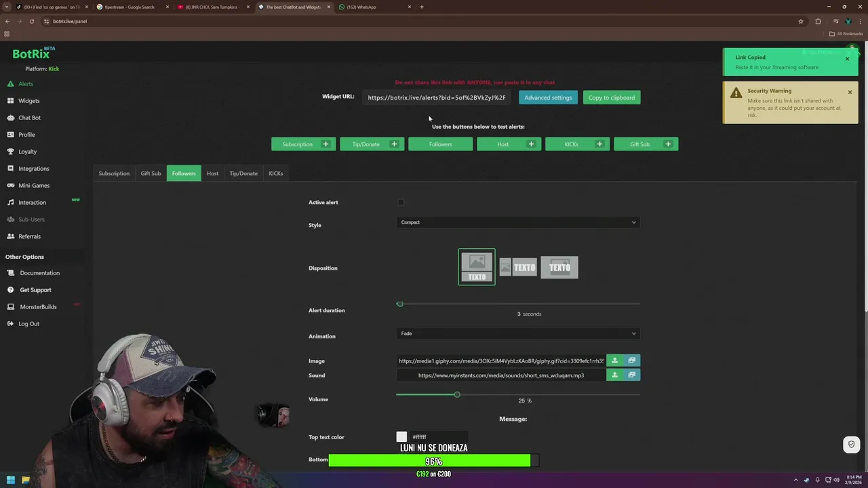Switch to the Tip/Donate settings tab
868x488 pixels.
click(x=243, y=174)
